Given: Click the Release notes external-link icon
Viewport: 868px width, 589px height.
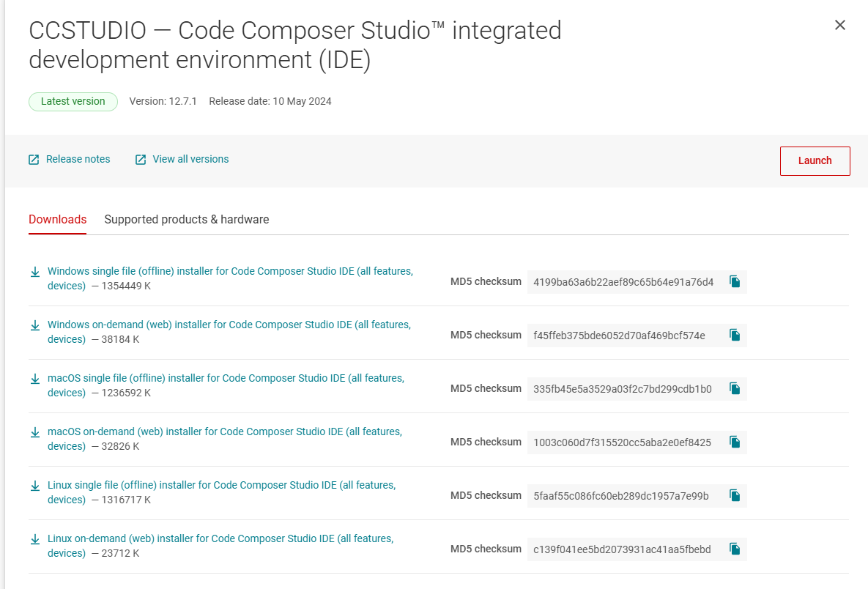Looking at the screenshot, I should (34, 160).
